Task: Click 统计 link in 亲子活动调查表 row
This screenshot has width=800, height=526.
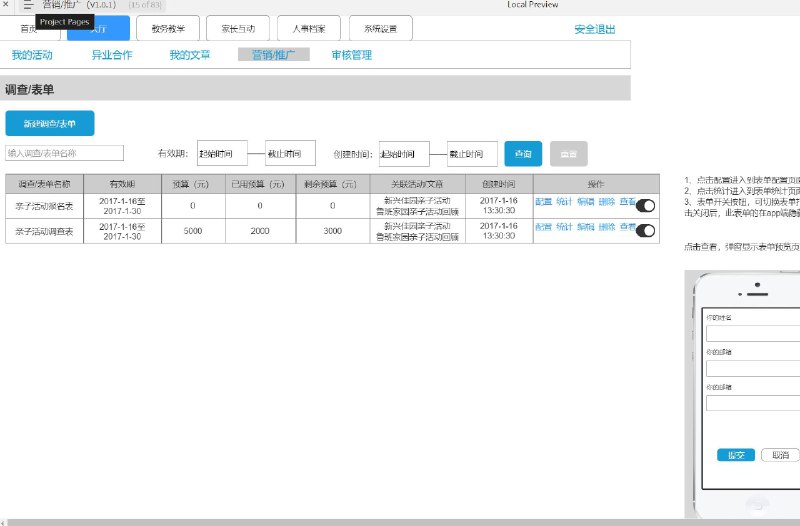Action: click(x=564, y=227)
